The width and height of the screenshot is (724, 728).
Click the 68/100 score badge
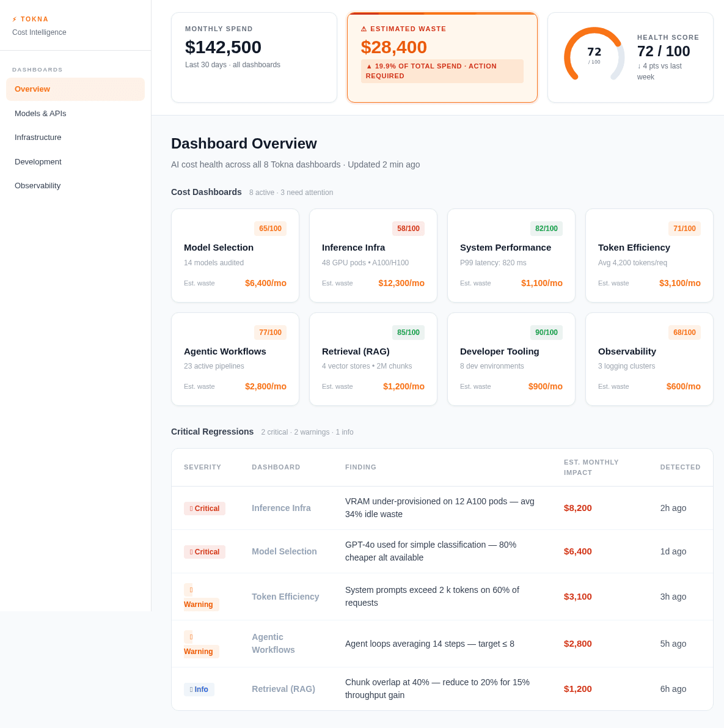[684, 333]
